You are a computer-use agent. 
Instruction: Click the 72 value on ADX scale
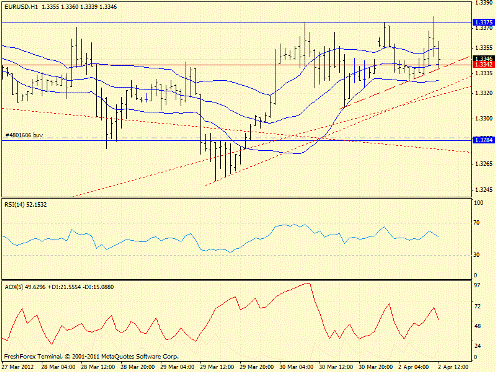pyautogui.click(x=477, y=306)
